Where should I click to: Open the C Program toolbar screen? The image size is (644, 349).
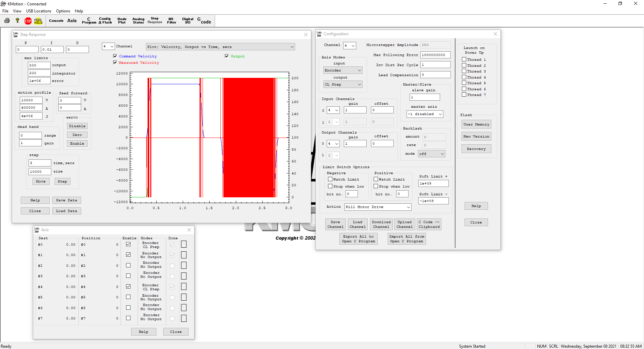click(89, 21)
